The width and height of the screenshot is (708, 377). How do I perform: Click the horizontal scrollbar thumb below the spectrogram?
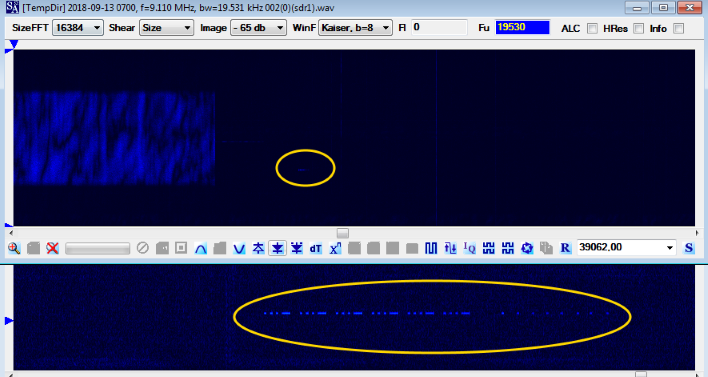tap(343, 233)
